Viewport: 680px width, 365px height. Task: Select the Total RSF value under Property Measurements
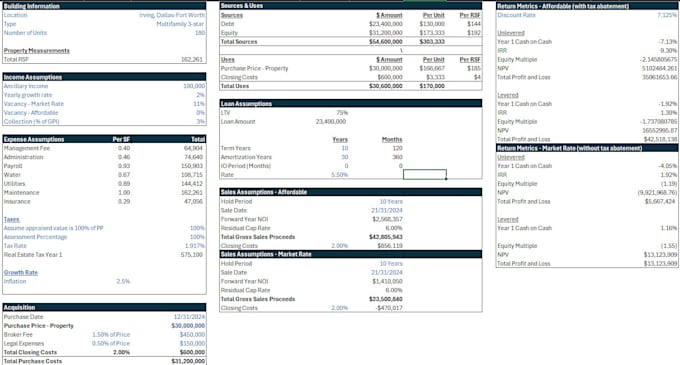[x=192, y=59]
